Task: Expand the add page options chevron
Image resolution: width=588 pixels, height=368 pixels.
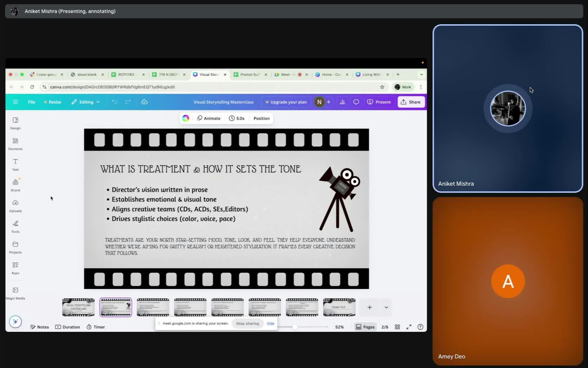Action: pos(386,307)
